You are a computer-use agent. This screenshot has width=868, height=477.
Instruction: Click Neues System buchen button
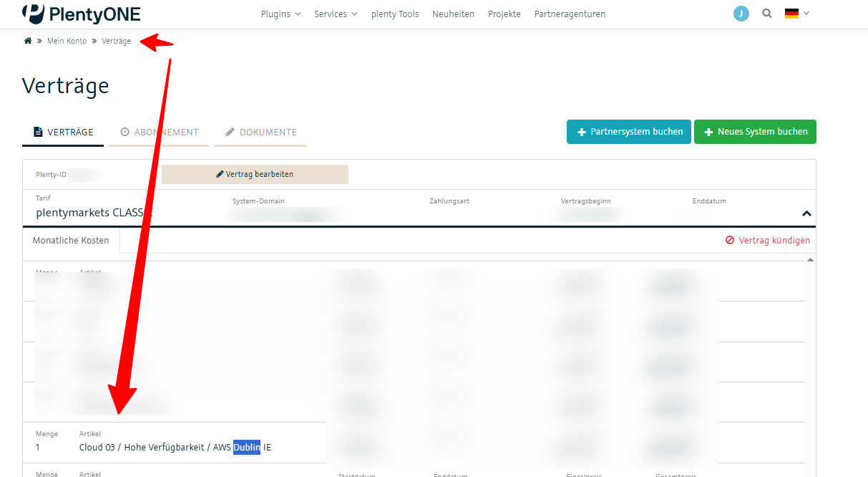pos(755,132)
